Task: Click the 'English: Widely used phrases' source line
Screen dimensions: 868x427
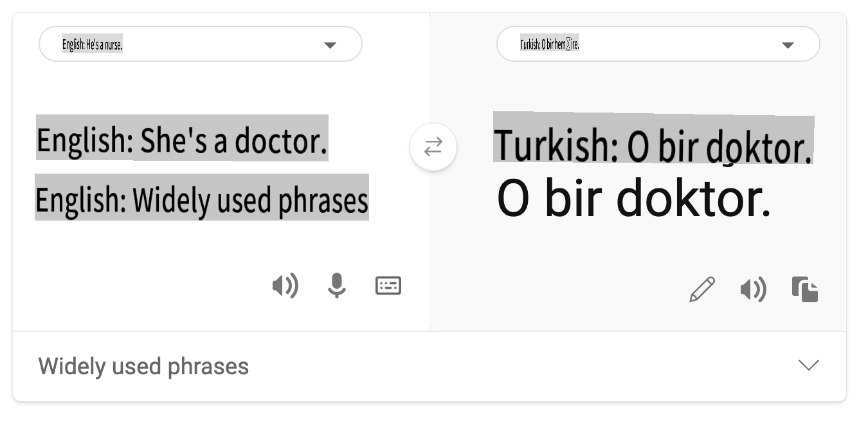Action: [x=201, y=199]
